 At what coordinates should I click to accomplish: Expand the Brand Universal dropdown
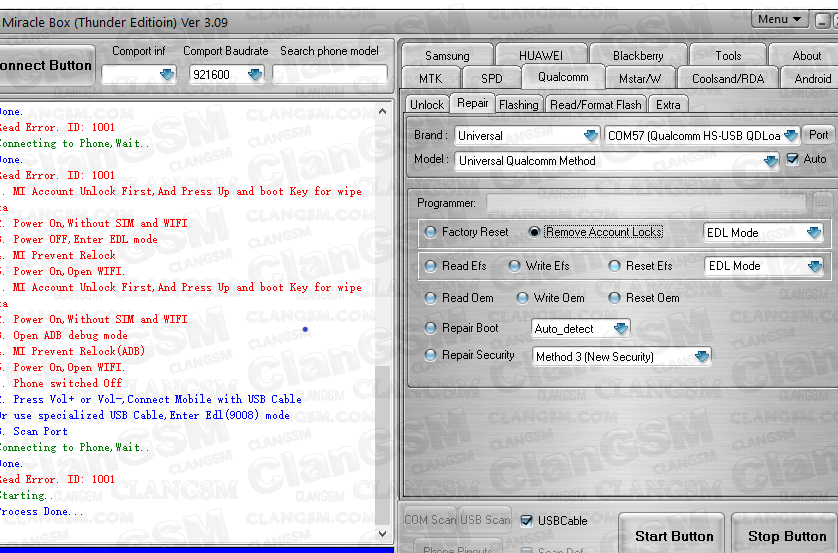coord(590,135)
